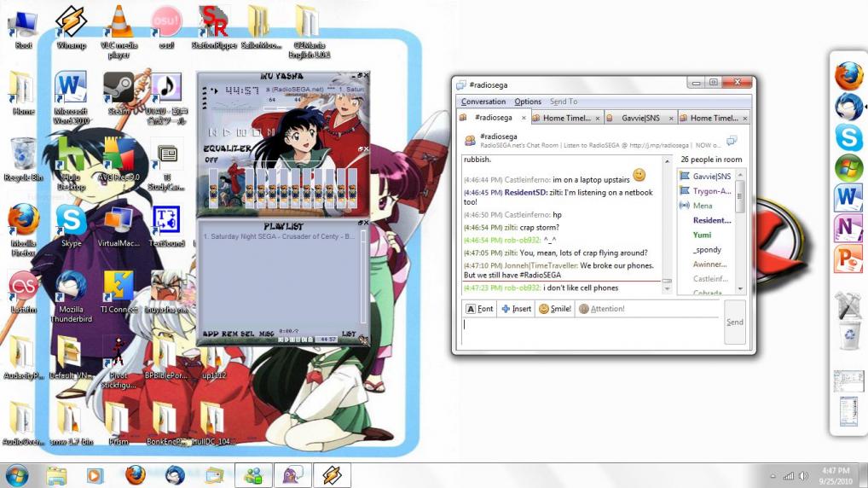Image resolution: width=868 pixels, height=488 pixels.
Task: Open VirtualMac desktop shortcut
Action: (x=119, y=225)
